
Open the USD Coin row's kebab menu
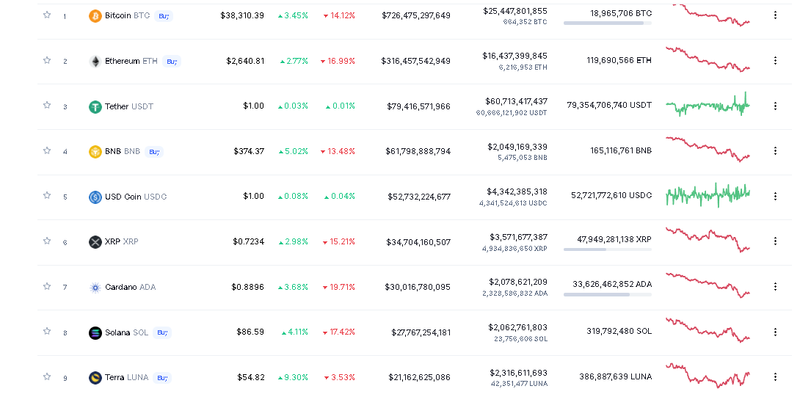[x=775, y=196]
